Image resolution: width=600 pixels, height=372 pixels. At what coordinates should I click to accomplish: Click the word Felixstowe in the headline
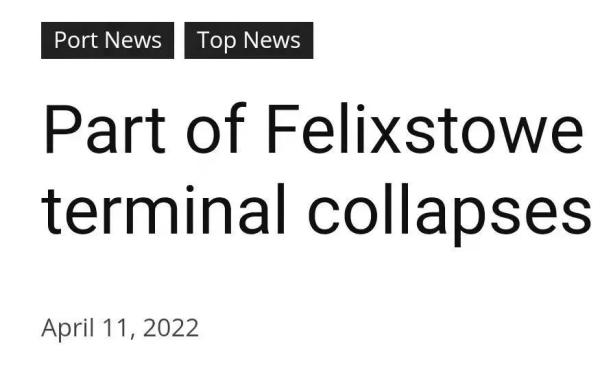pos(425,129)
